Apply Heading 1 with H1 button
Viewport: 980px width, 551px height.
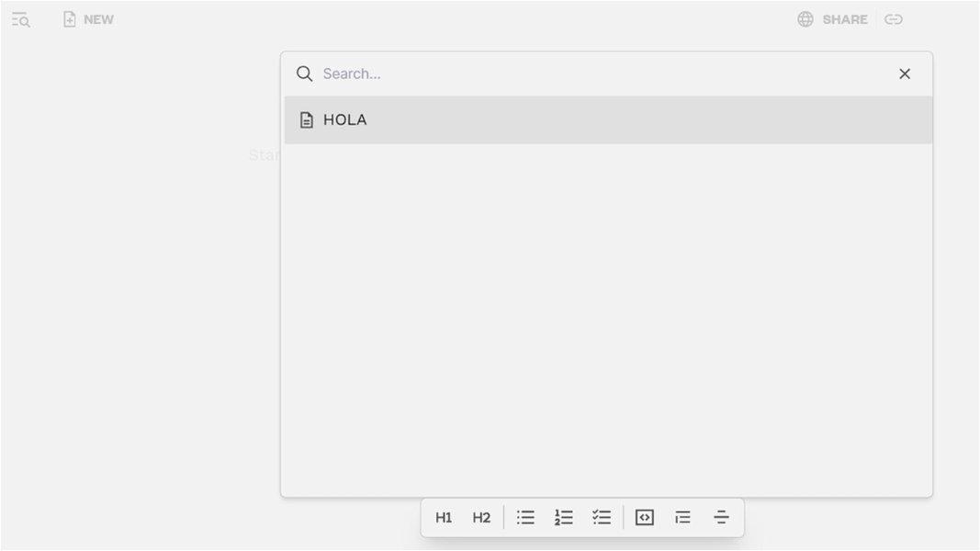click(444, 517)
